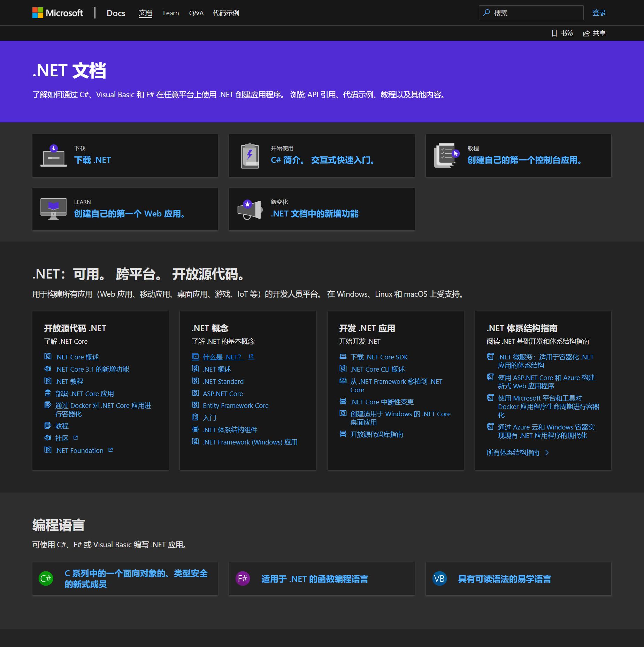
Task: Click the external link icon after 社区
Action: (x=76, y=437)
